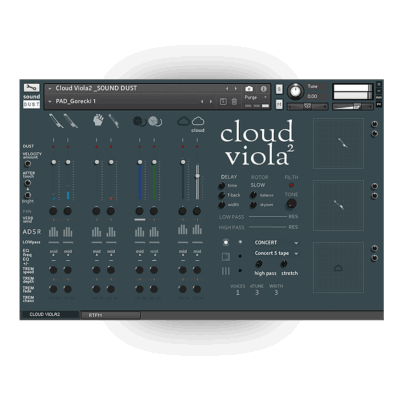Open the CONCERT reverb type dropdown
The image size is (400, 400).
point(276,243)
